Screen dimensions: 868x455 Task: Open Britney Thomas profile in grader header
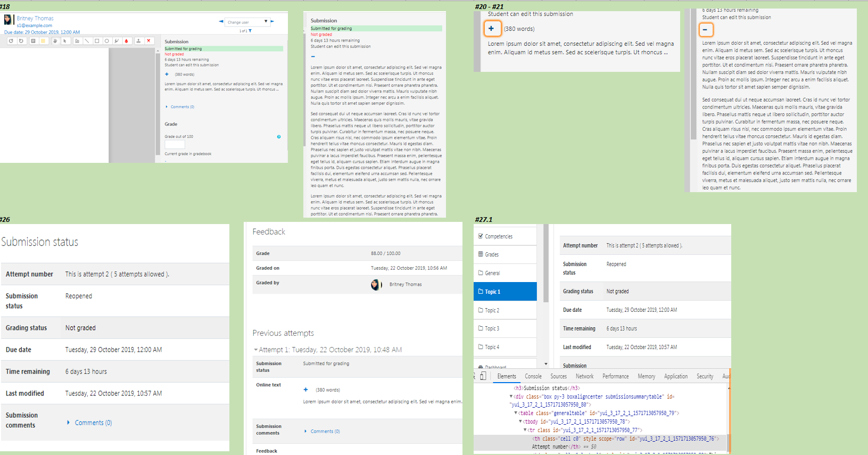pyautogui.click(x=35, y=18)
